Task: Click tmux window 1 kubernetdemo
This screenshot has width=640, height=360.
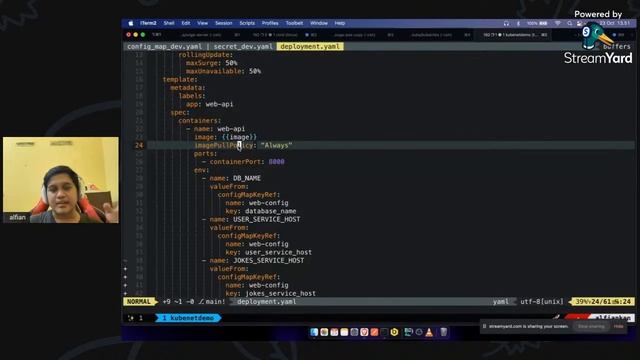Action: [188, 318]
